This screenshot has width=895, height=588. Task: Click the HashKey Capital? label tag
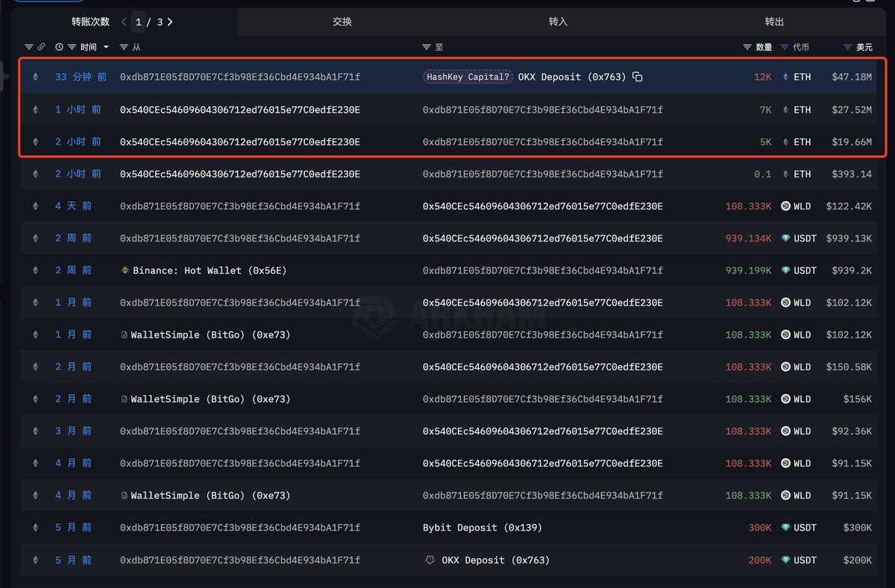coord(468,77)
